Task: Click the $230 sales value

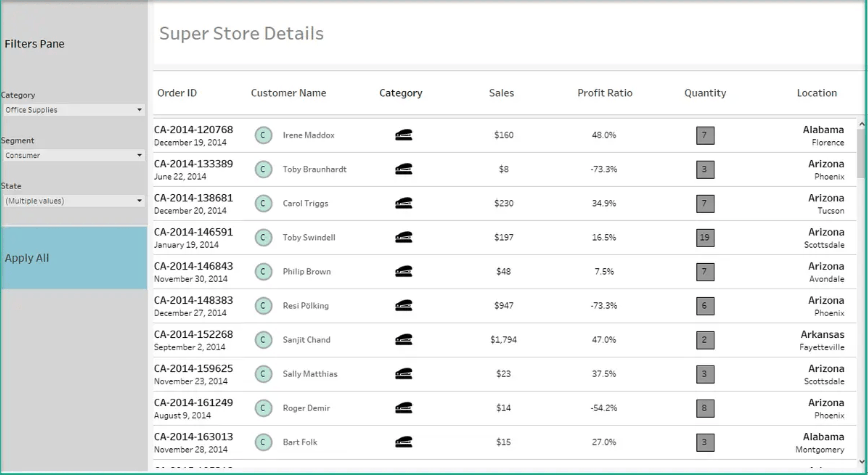Action: pos(503,203)
